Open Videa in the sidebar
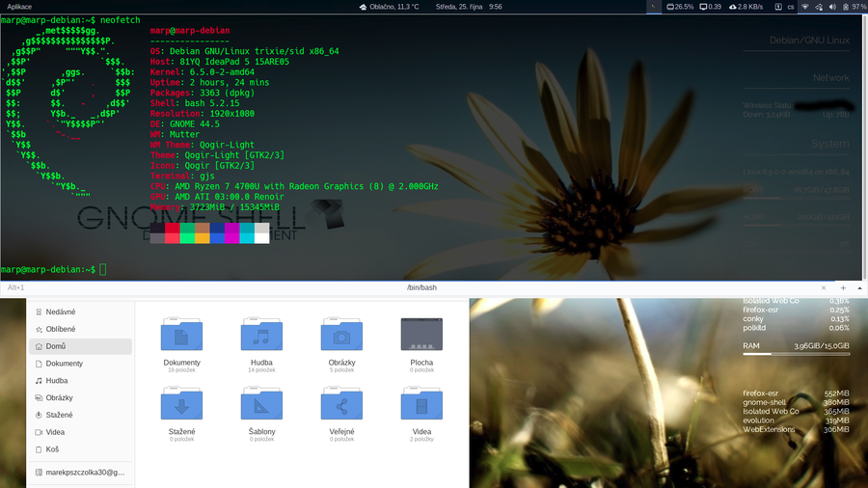 tap(80, 432)
